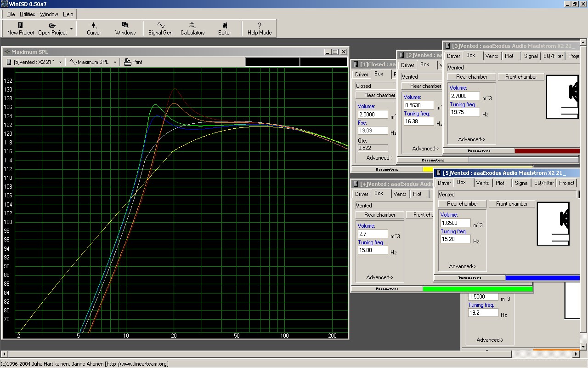Click the Qtc value 0.522
The height and width of the screenshot is (368, 588).
pos(373,148)
